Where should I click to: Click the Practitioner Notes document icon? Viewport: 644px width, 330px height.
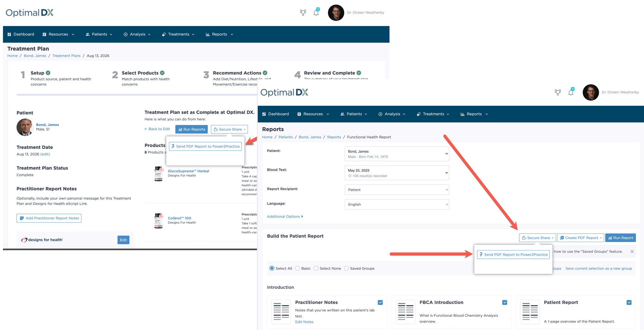point(281,312)
